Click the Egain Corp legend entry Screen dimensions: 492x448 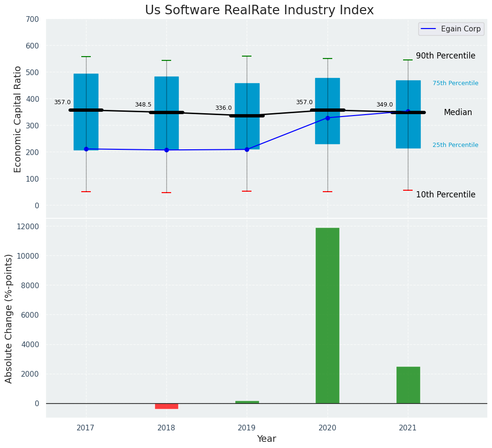point(461,29)
